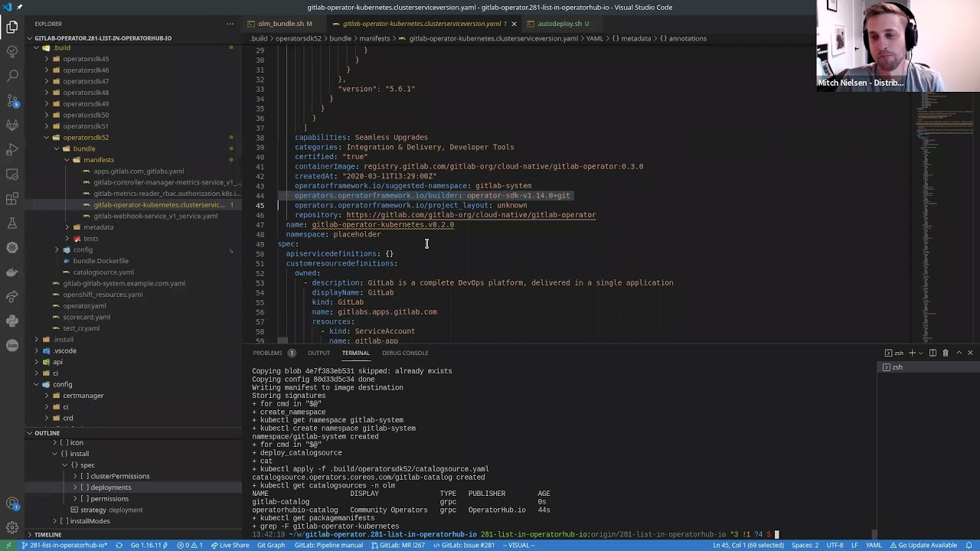Open the Accounts menu icon
This screenshot has height=551, width=980.
[12, 504]
